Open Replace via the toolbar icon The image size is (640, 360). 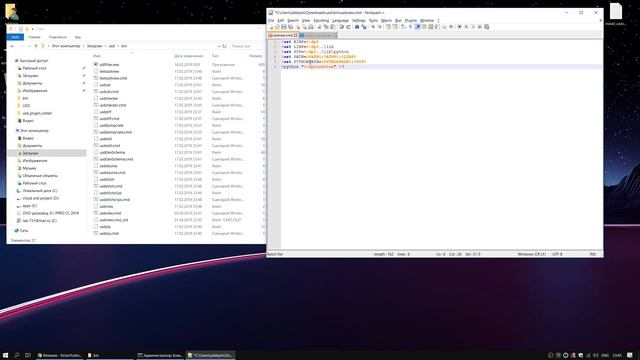pos(364,27)
